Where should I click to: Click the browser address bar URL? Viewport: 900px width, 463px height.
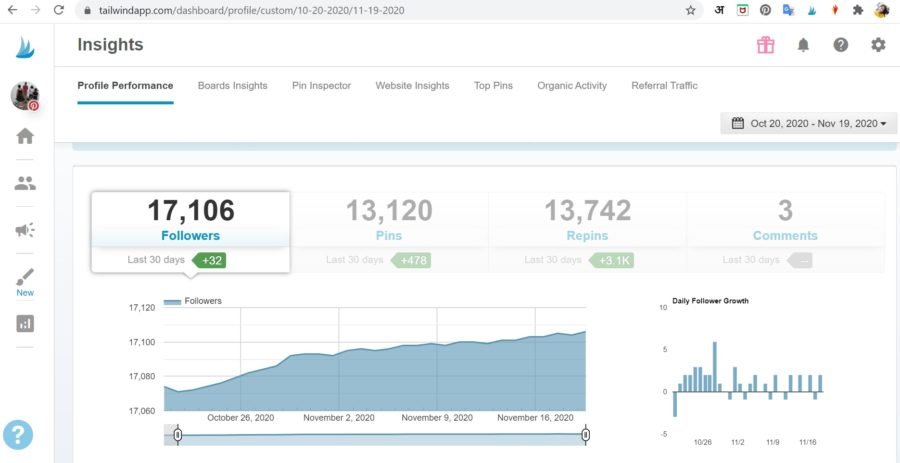tap(250, 10)
